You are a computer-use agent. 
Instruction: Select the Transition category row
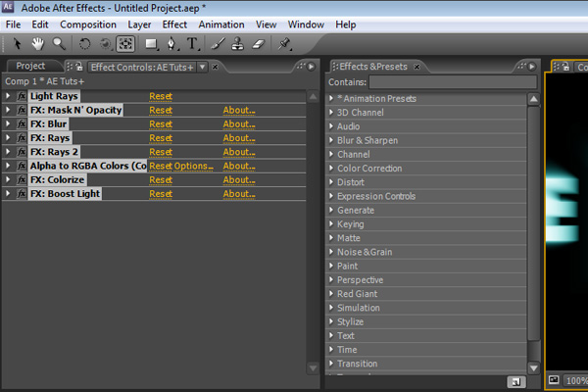click(426, 364)
